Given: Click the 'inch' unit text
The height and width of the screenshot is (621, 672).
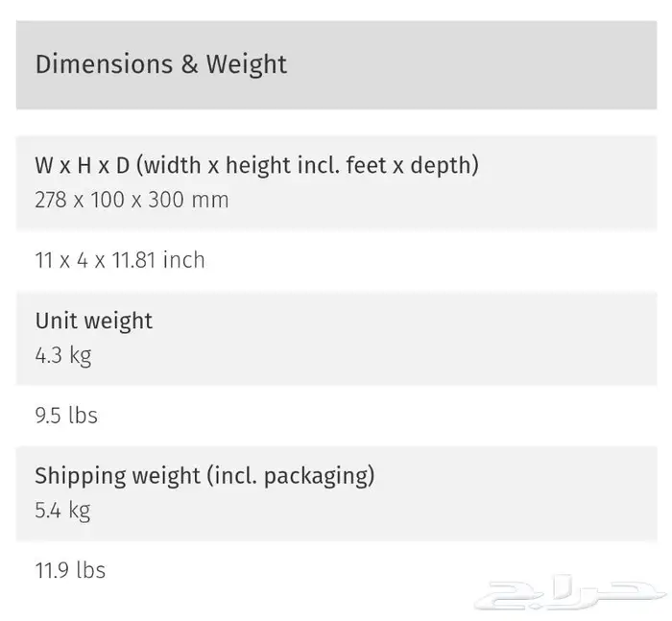Looking at the screenshot, I should pyautogui.click(x=184, y=260).
